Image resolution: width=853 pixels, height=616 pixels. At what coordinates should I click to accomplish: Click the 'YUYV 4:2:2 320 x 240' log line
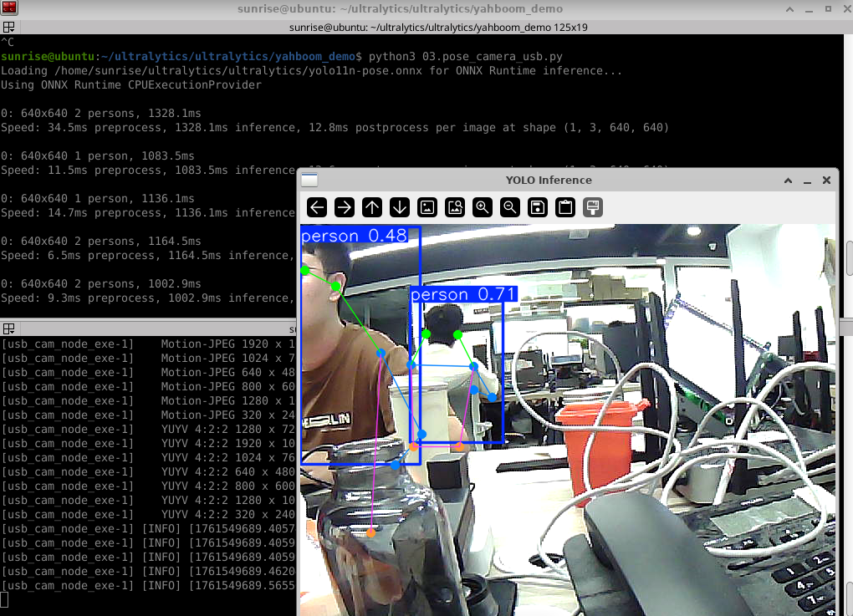click(x=148, y=514)
